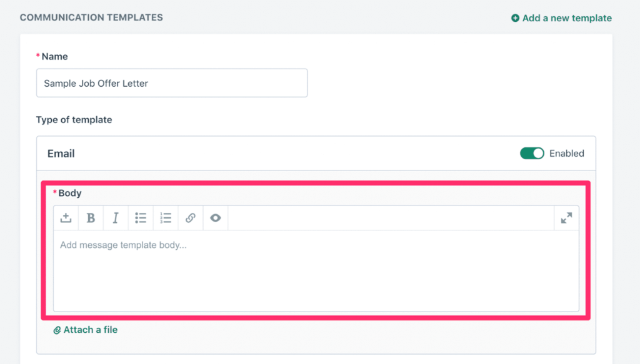
Task: Click the plus icon beside Add a new template
Action: (515, 18)
